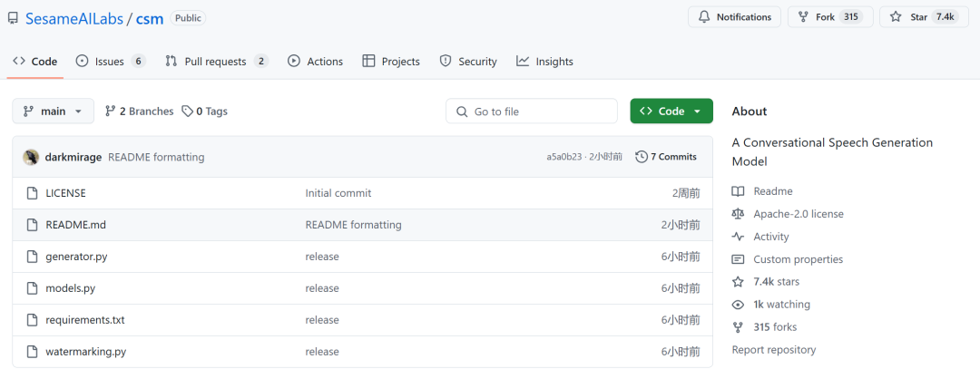The width and height of the screenshot is (980, 369).
Task: Click the Report repository link
Action: point(774,350)
